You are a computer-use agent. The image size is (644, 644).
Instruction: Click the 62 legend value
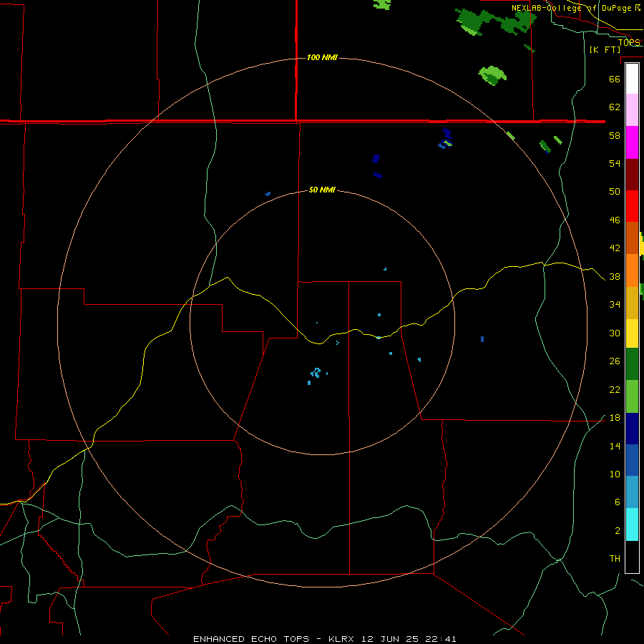tap(615, 107)
